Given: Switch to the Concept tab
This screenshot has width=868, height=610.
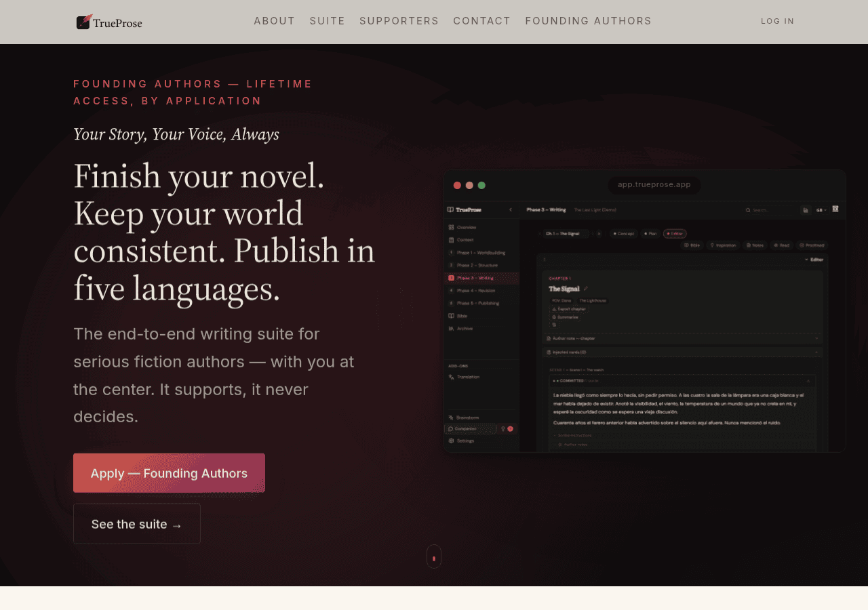Looking at the screenshot, I should pos(623,234).
